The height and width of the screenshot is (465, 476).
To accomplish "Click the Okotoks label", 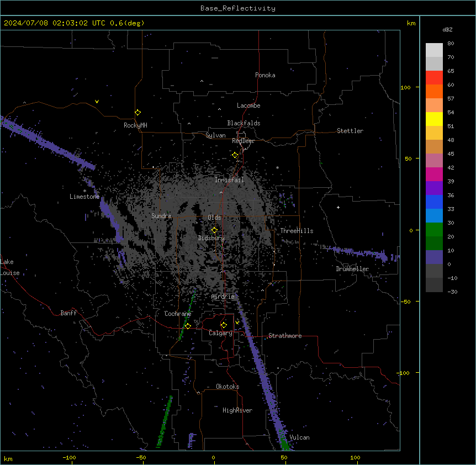I will (228, 387).
